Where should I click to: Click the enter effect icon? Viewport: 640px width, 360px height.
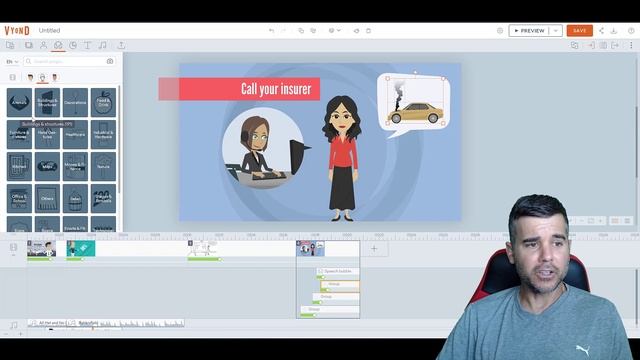pyautogui.click(x=591, y=45)
